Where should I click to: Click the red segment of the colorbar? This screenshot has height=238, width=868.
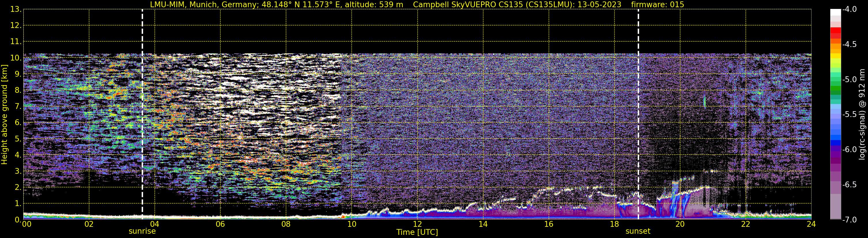836,30
